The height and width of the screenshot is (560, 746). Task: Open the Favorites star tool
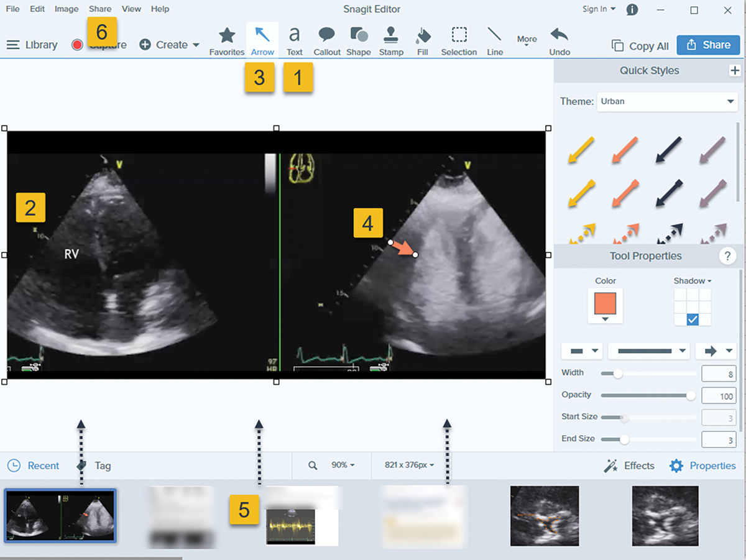tap(227, 41)
